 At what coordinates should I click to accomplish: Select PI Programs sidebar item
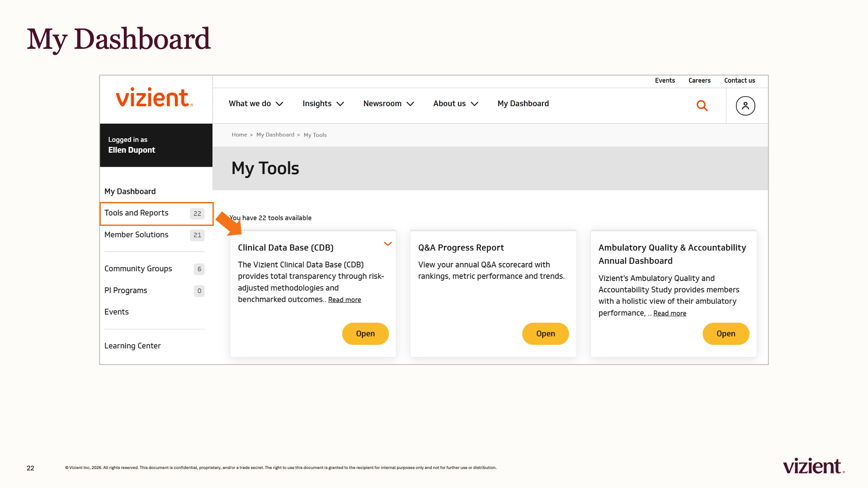point(154,291)
